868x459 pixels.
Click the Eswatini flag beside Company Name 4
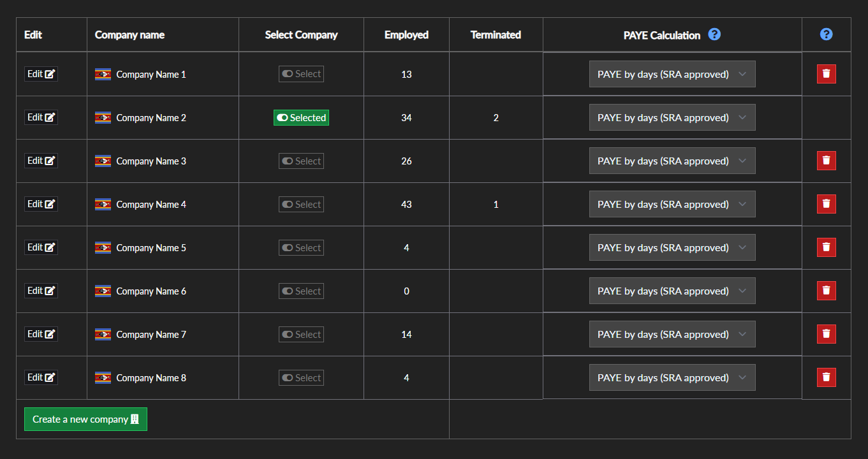[103, 204]
